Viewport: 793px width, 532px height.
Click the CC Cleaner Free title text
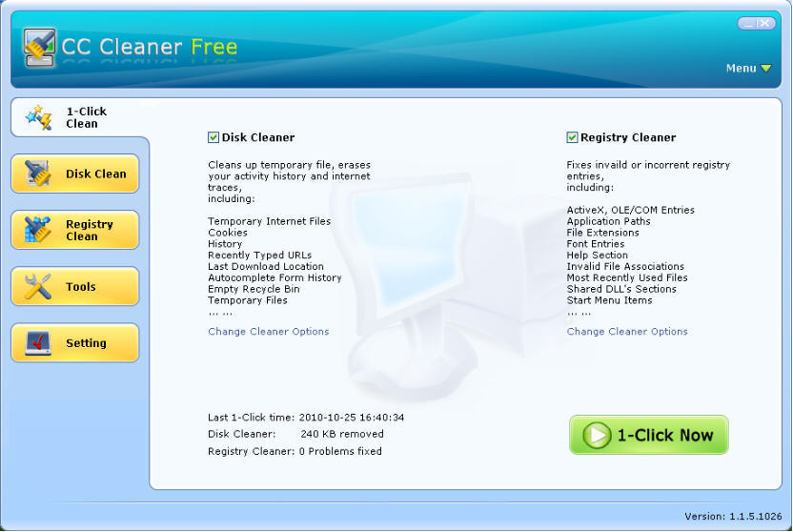150,47
